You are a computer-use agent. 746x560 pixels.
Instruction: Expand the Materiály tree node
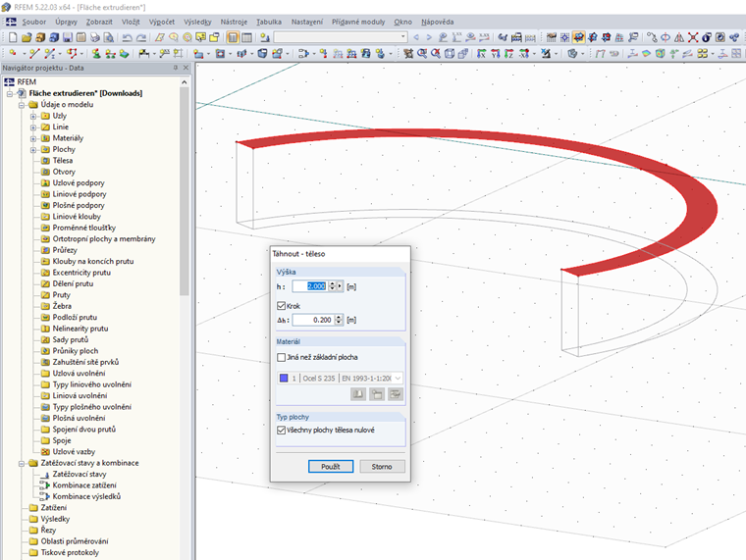(33, 139)
